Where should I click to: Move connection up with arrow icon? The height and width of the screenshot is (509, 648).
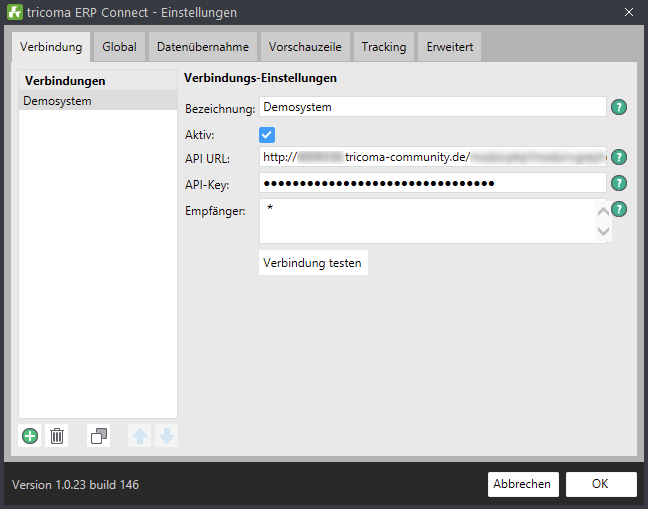pyautogui.click(x=140, y=436)
